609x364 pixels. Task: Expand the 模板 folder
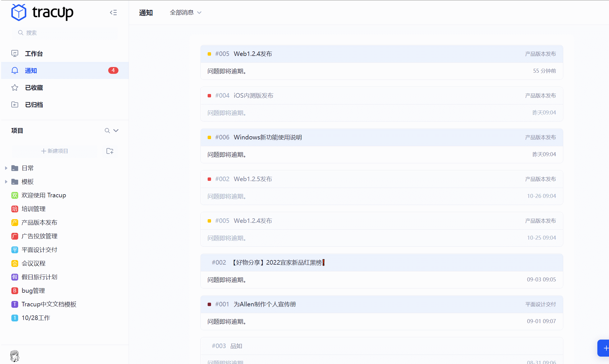(6, 182)
